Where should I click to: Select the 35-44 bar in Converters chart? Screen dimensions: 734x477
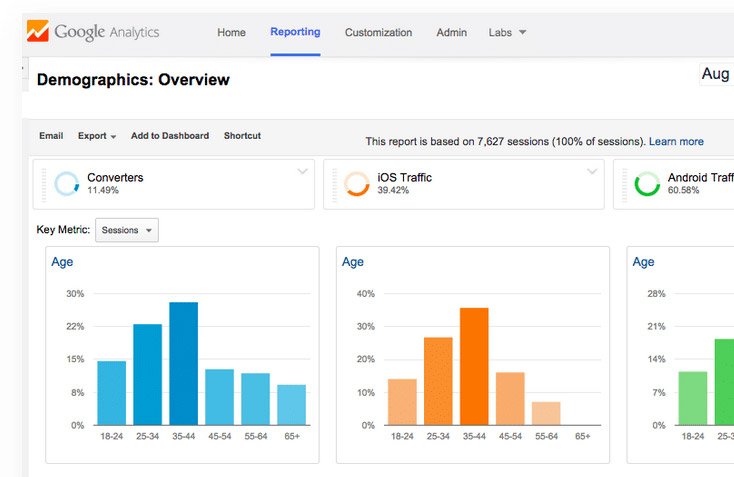point(184,364)
